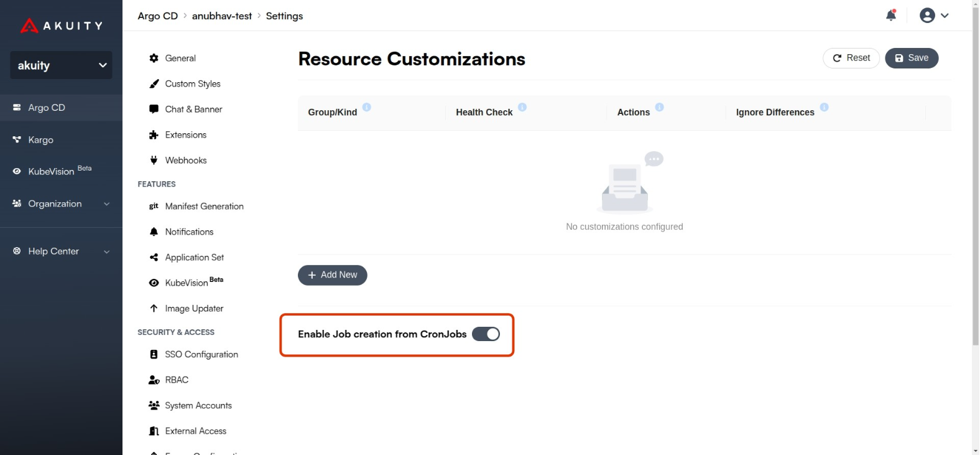Click the SSO Configuration badge icon
Screen dimensions: 980x455
point(154,354)
